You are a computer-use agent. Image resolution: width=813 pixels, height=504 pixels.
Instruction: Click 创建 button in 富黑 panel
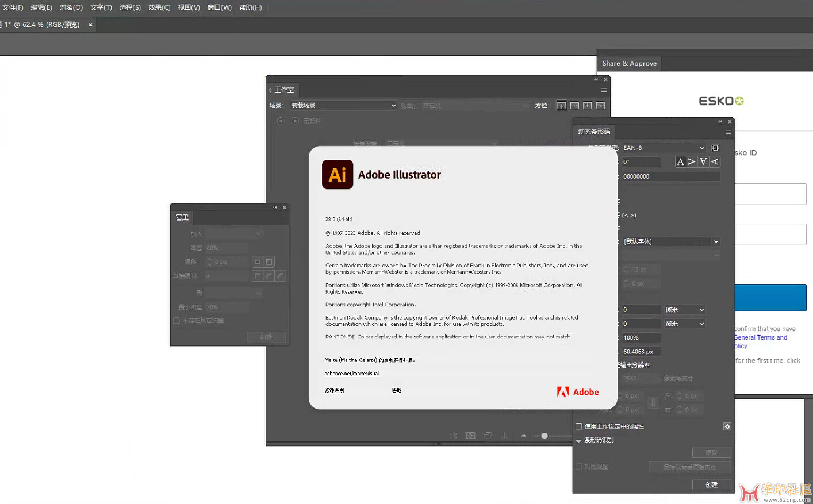point(266,337)
